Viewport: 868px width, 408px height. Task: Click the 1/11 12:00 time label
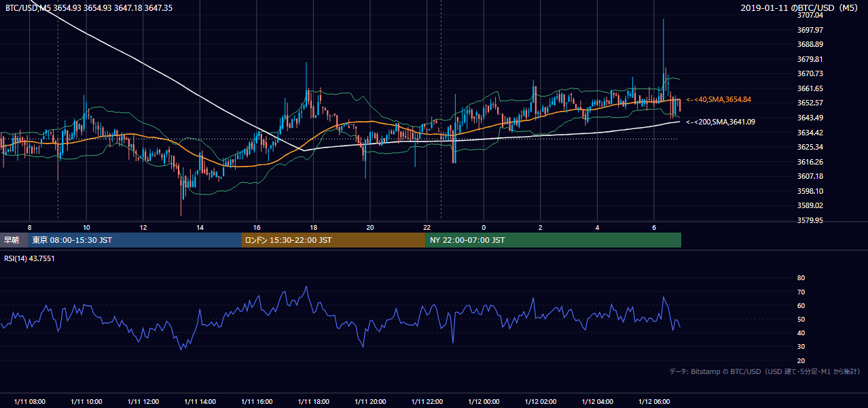coord(143,402)
